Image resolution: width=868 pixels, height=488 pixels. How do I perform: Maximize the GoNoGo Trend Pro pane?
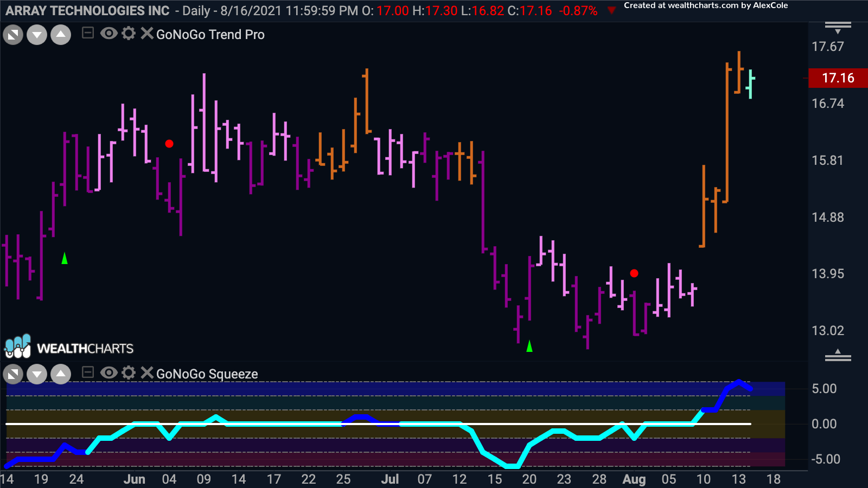tap(13, 35)
